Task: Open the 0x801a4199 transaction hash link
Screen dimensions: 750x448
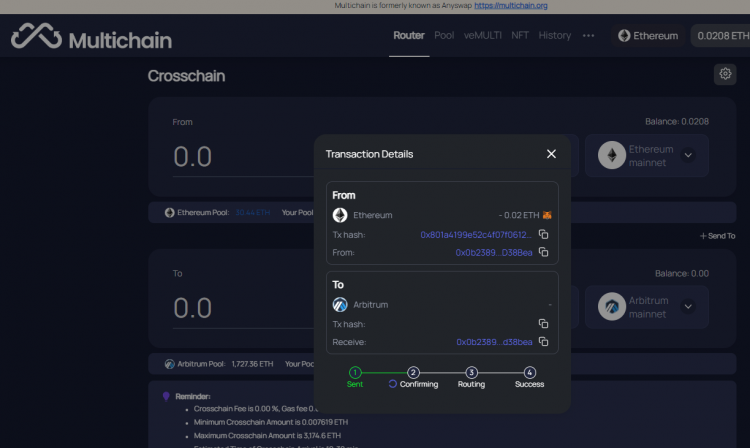Action: 476,234
